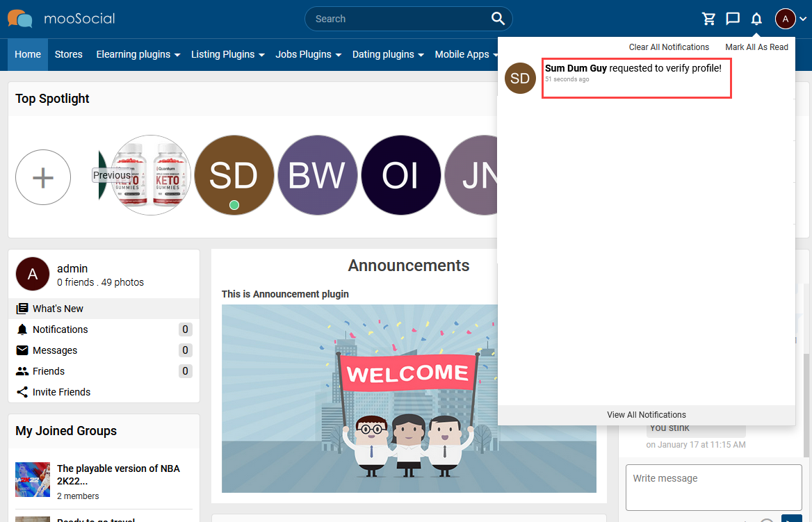
Task: Click the admin avatar in the top bar
Action: tap(785, 19)
